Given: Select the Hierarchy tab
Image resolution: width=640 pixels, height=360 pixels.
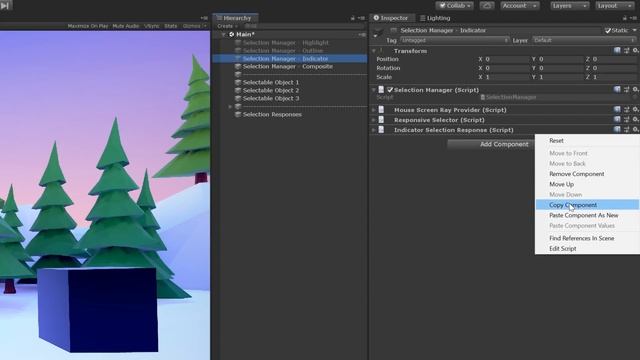Looking at the screenshot, I should [235, 18].
